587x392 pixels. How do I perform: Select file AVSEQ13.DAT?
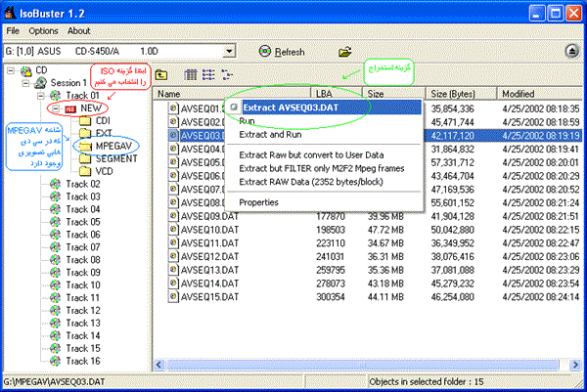[209, 270]
